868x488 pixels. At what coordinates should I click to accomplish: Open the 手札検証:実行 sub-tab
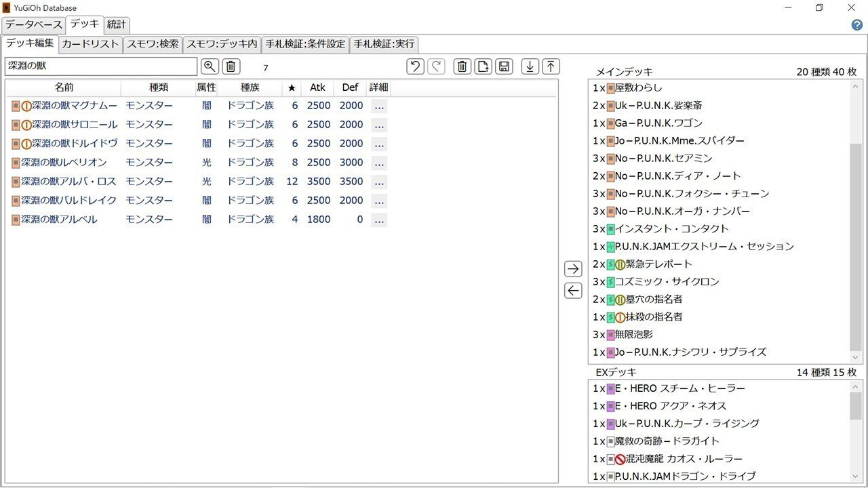(x=383, y=45)
